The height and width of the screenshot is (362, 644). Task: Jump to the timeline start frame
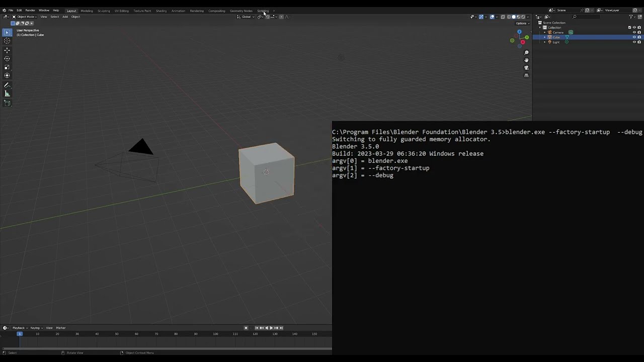point(257,328)
